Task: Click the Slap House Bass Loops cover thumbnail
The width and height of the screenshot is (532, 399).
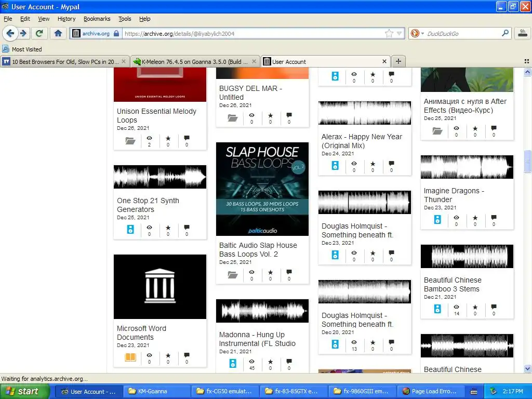Action: pos(262,189)
